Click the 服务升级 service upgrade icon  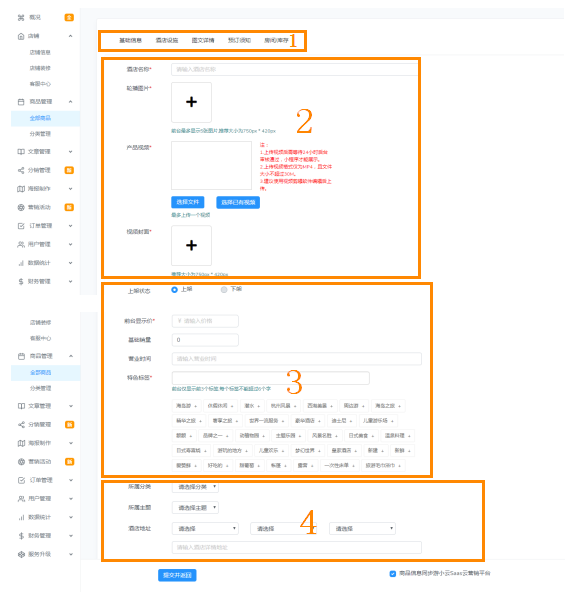pyautogui.click(x=21, y=554)
